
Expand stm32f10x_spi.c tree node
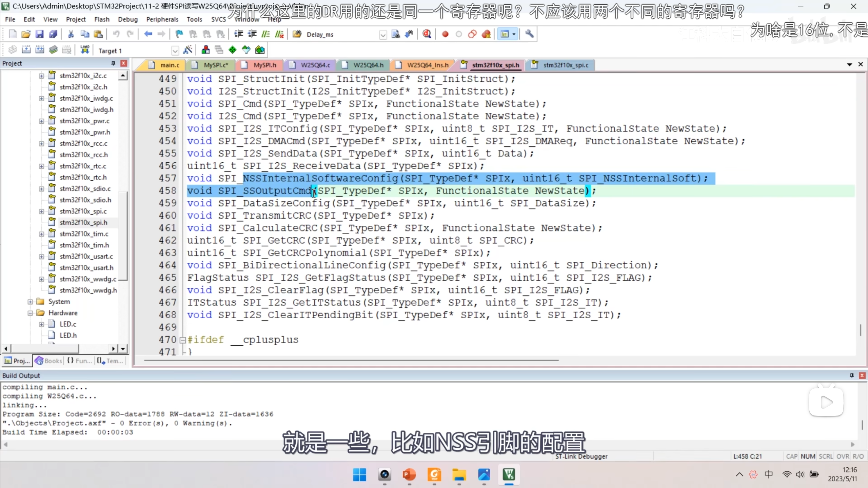41,211
